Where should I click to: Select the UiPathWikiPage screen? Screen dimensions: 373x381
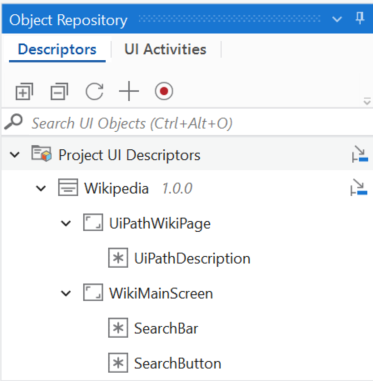coord(160,224)
